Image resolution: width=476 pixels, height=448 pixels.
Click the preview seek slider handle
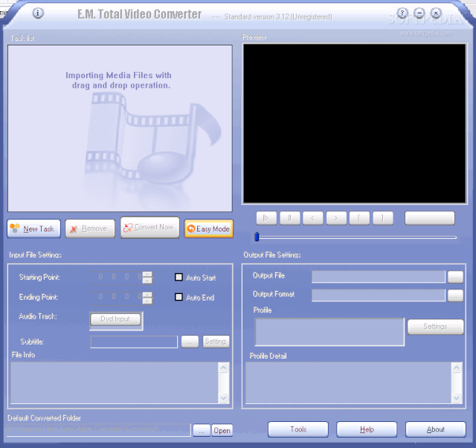pyautogui.click(x=257, y=237)
